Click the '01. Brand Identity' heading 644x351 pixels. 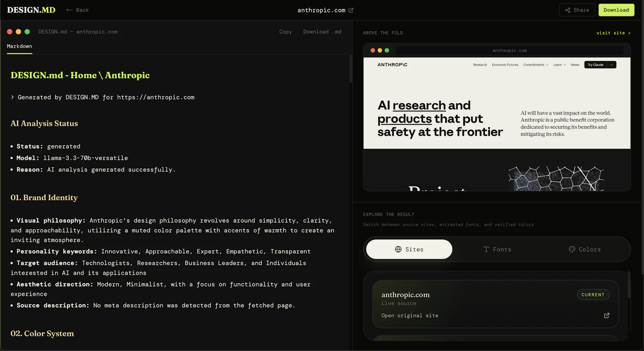click(x=44, y=198)
